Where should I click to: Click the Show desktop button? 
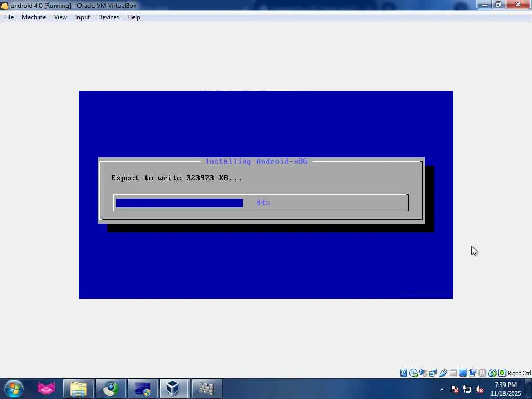point(528,389)
